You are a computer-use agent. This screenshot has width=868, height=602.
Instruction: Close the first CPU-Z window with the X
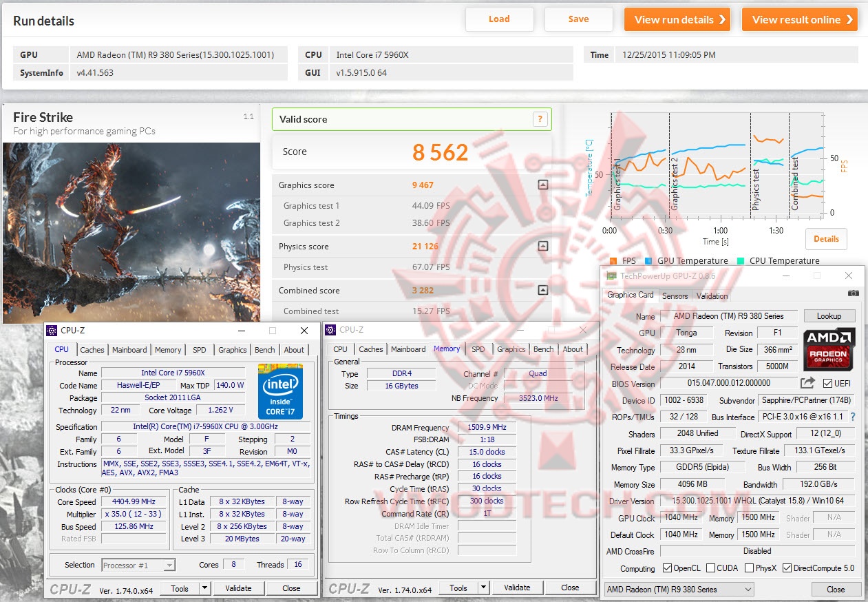[304, 331]
